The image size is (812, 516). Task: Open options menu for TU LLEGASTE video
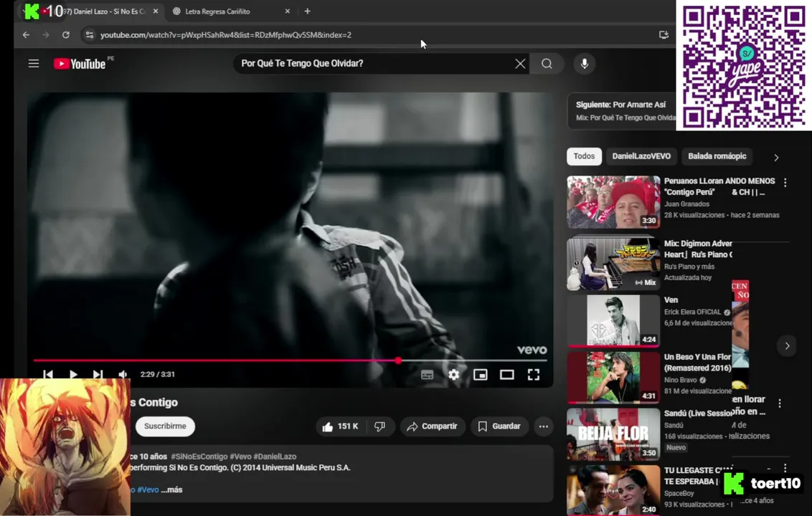[x=785, y=468]
